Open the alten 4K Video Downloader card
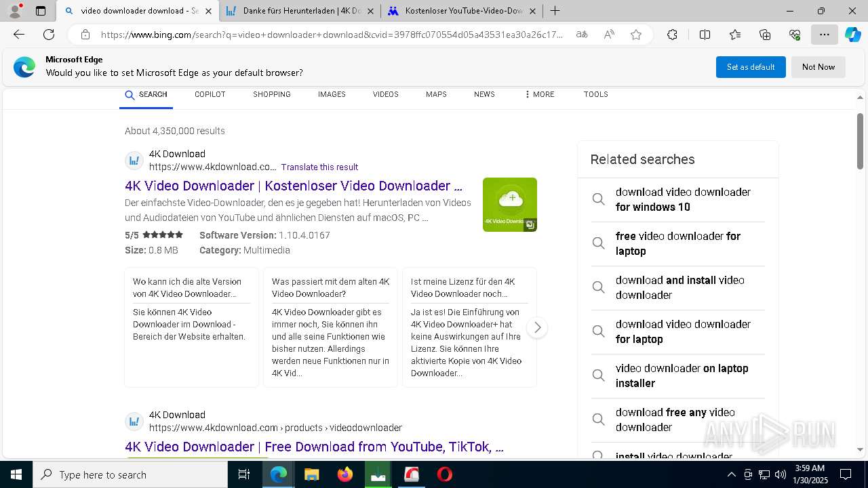This screenshot has height=488, width=868. point(330,327)
